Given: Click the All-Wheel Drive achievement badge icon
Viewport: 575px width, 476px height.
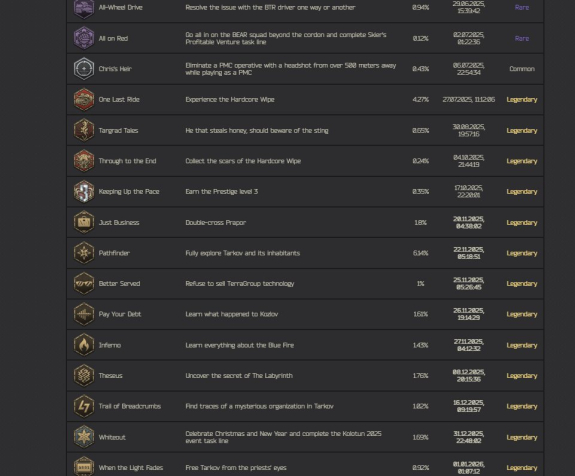Looking at the screenshot, I should click(84, 8).
